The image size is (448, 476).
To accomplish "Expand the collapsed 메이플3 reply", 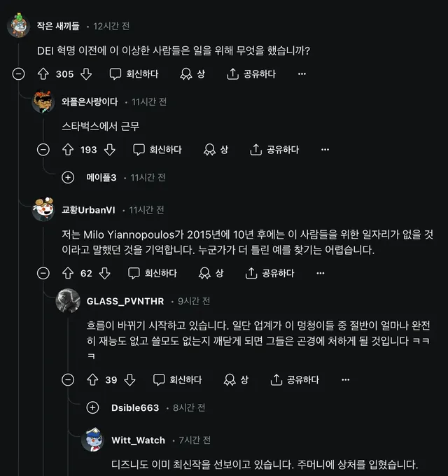I will 68,178.
